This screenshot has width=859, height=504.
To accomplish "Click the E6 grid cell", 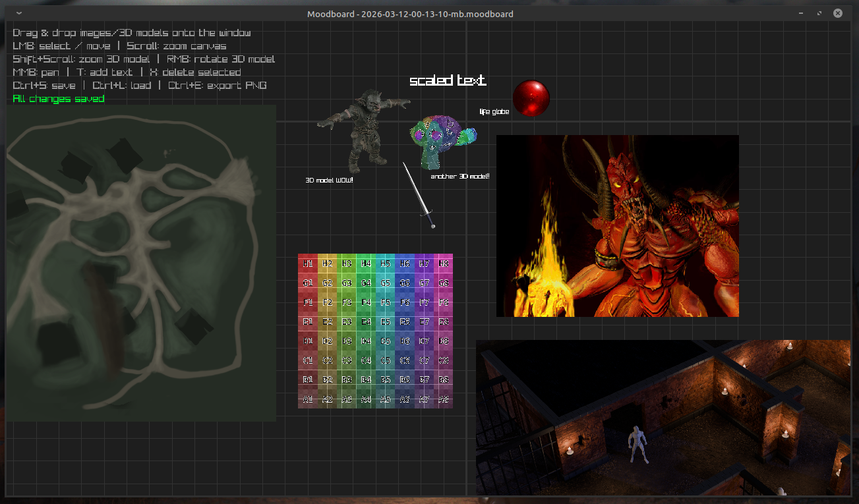I will click(405, 322).
